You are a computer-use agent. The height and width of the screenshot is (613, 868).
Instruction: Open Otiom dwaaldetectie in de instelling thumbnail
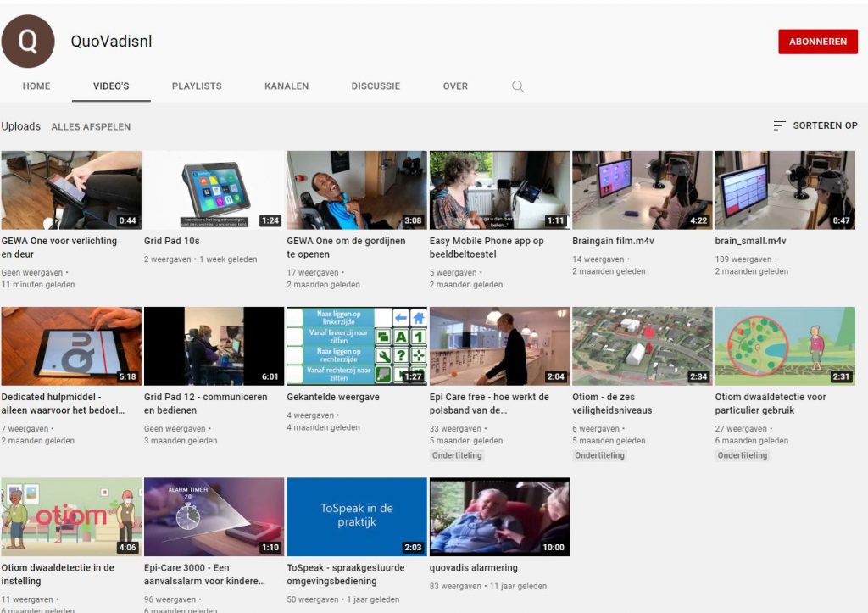(x=71, y=516)
